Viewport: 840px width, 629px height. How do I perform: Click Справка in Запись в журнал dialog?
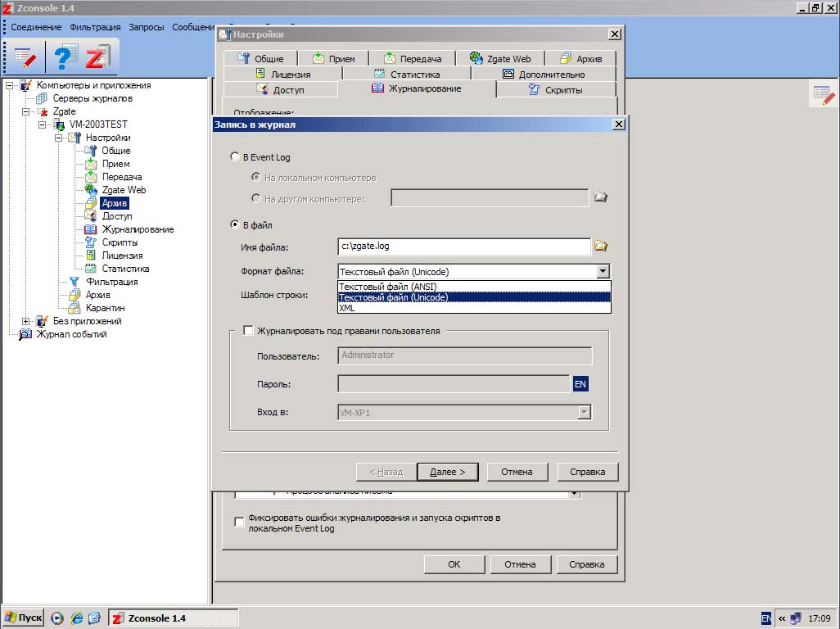pyautogui.click(x=588, y=472)
